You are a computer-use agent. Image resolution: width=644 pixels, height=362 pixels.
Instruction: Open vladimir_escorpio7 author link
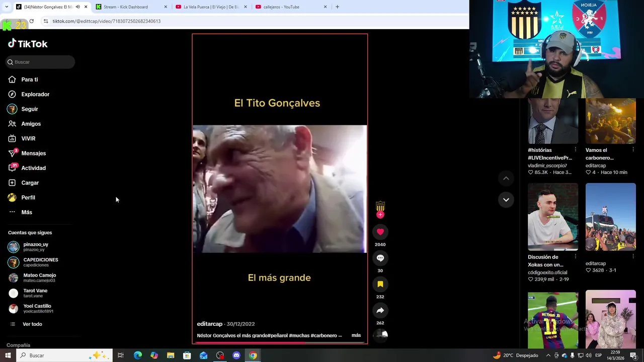tap(547, 165)
